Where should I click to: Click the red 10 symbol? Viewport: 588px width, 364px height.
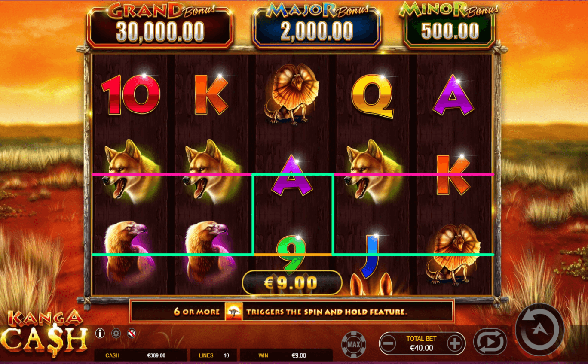(x=131, y=94)
